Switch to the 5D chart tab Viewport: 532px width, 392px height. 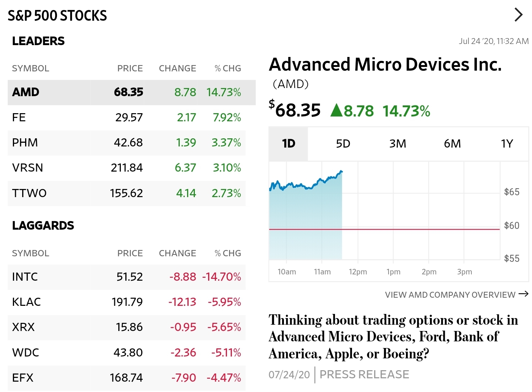(343, 144)
